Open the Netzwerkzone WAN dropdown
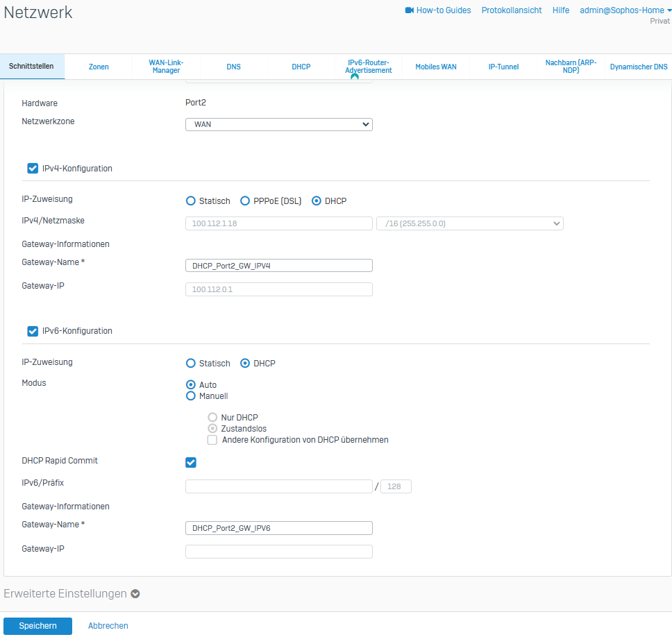 279,125
